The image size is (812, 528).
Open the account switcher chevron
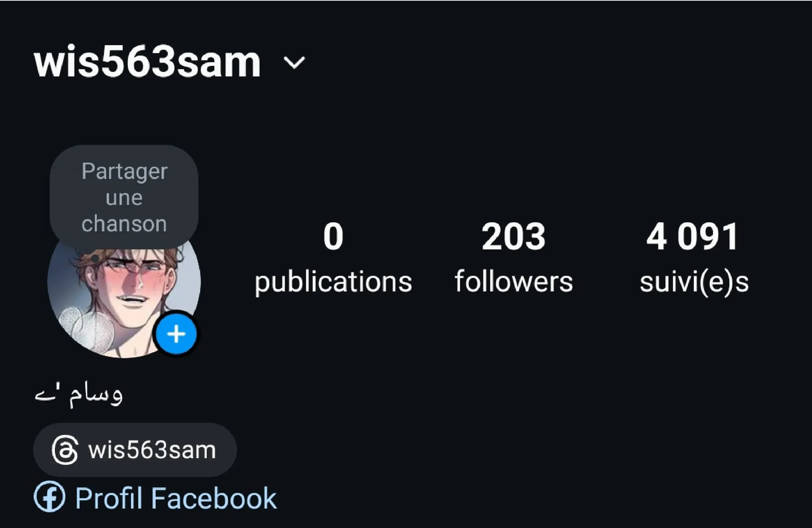(294, 63)
